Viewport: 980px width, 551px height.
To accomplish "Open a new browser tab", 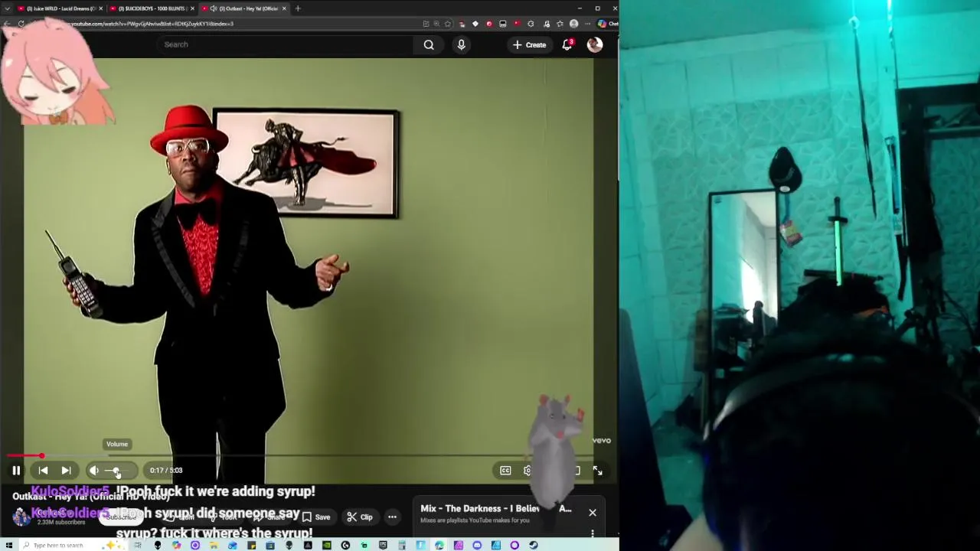I will click(x=298, y=8).
